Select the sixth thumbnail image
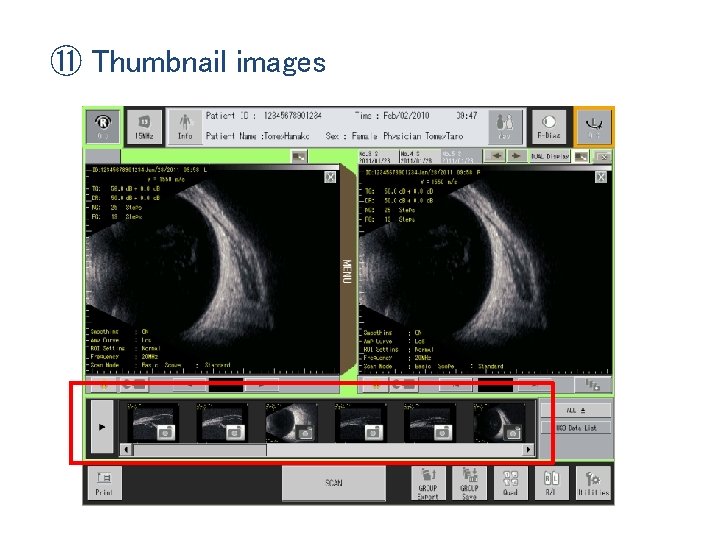720x540 pixels. pyautogui.click(x=498, y=423)
